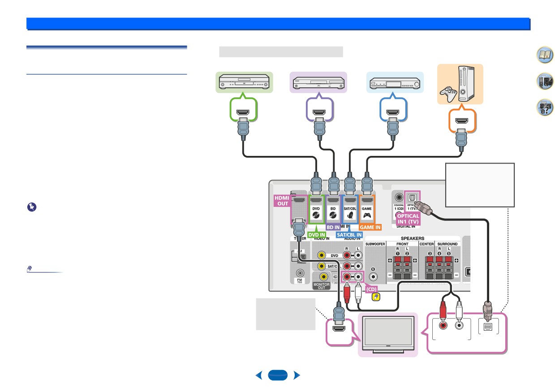Click the optical port on receiver

point(411,197)
